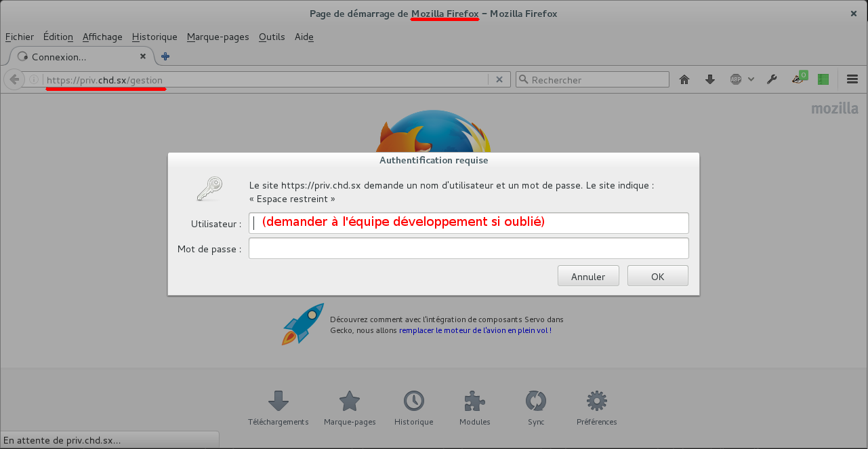Click the search magnifier icon
Screen dimensions: 868x449
(523, 79)
